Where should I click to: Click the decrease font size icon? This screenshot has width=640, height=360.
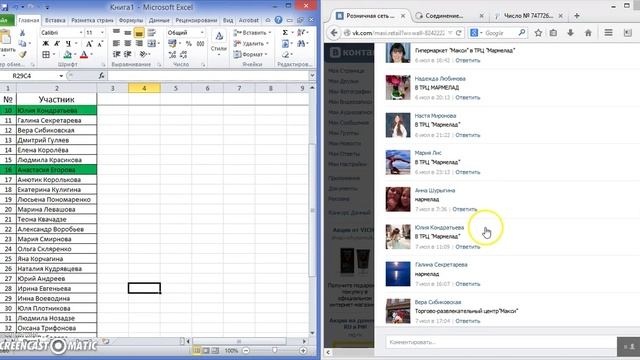coord(100,43)
